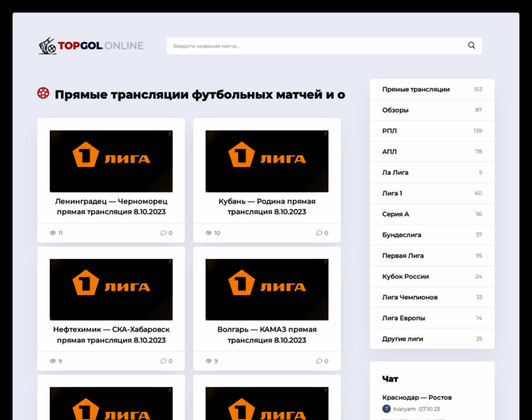This screenshot has width=532, height=420.
Task: Open Краснодар — Ростов chat link
Action: [x=416, y=398]
